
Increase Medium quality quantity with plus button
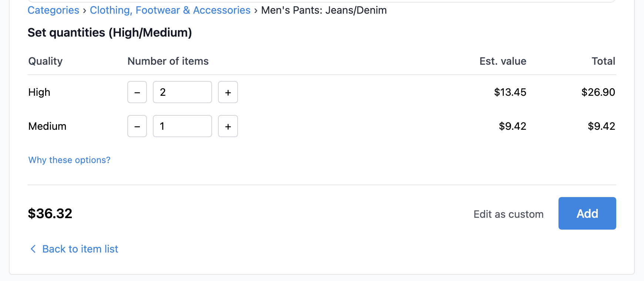(228, 126)
